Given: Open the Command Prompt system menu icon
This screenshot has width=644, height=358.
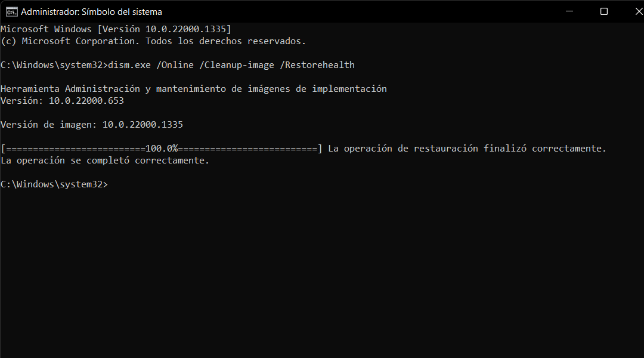Looking at the screenshot, I should (11, 12).
